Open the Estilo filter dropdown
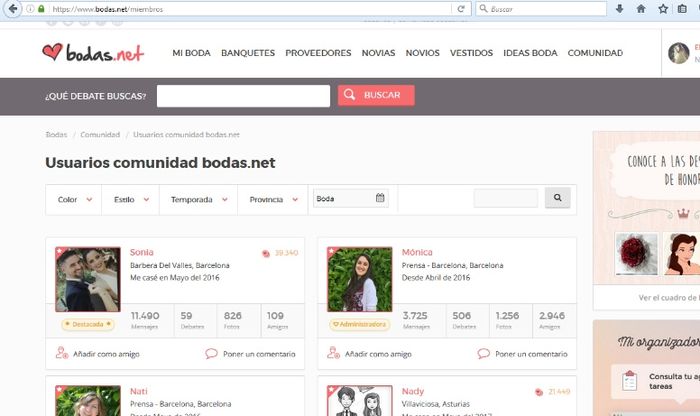Image resolution: width=700 pixels, height=416 pixels. click(131, 200)
